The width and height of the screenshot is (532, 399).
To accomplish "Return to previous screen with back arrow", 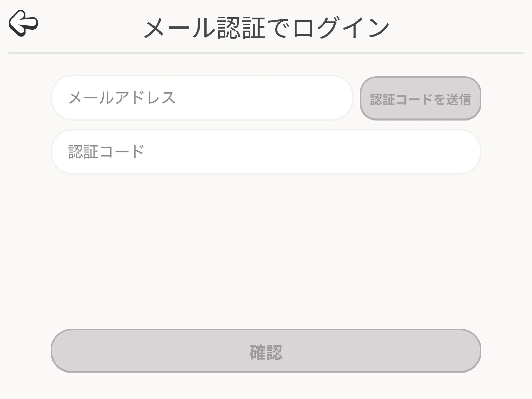I will (23, 23).
